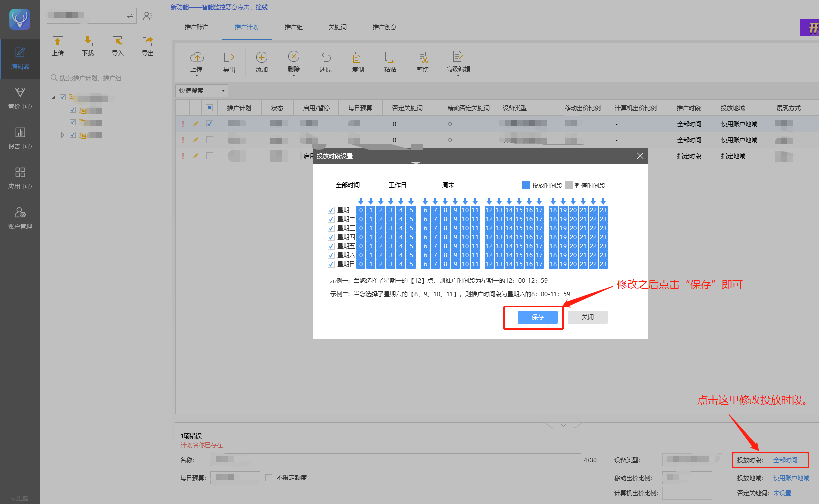Click the down arrow above hour 23 column

pyautogui.click(x=603, y=201)
